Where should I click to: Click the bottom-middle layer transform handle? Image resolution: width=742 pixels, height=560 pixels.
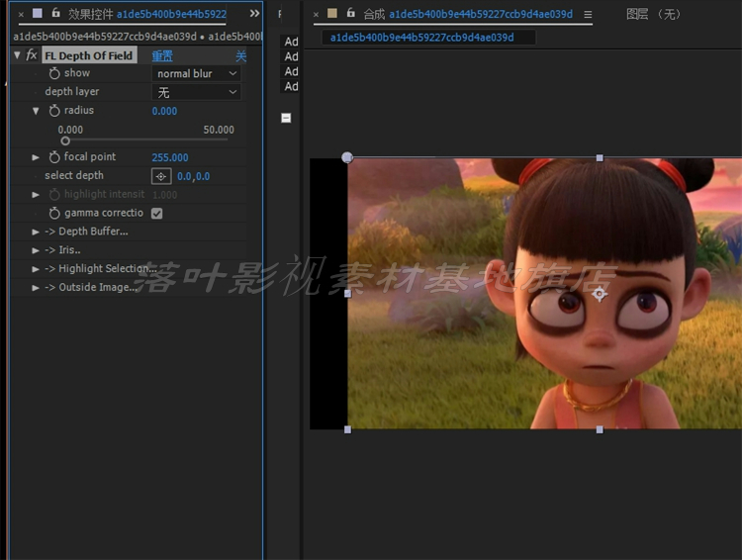coord(600,429)
